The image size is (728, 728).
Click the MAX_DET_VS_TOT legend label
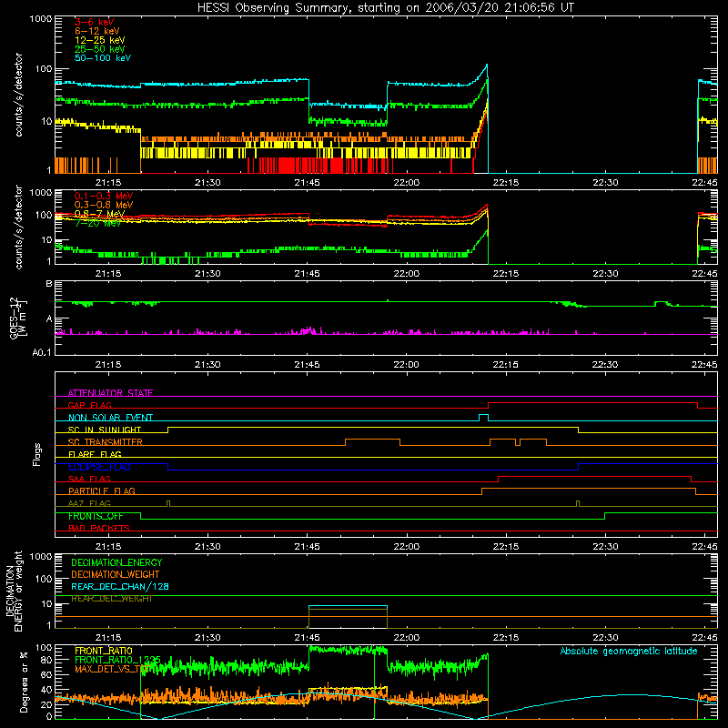click(x=112, y=669)
